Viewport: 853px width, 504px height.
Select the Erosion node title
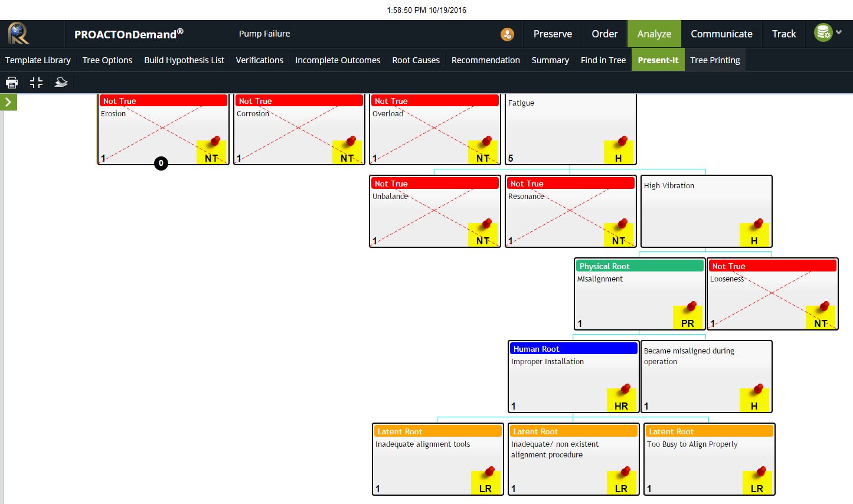pyautogui.click(x=113, y=114)
